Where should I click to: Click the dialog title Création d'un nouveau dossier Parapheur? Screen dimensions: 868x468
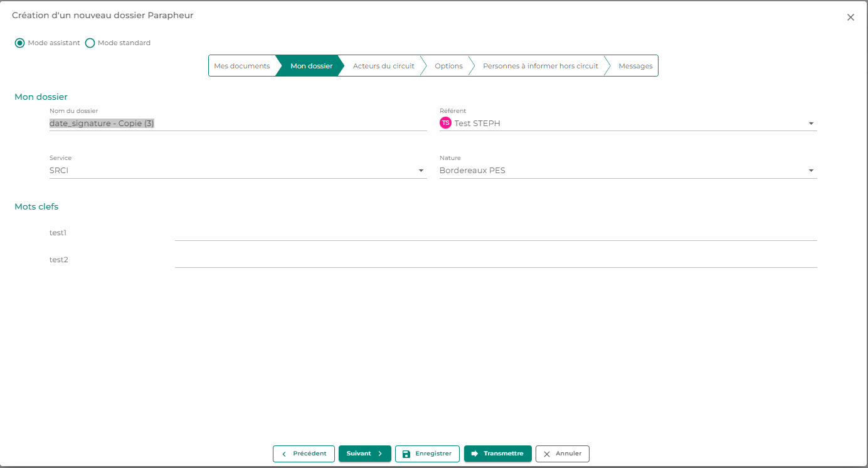pyautogui.click(x=103, y=15)
